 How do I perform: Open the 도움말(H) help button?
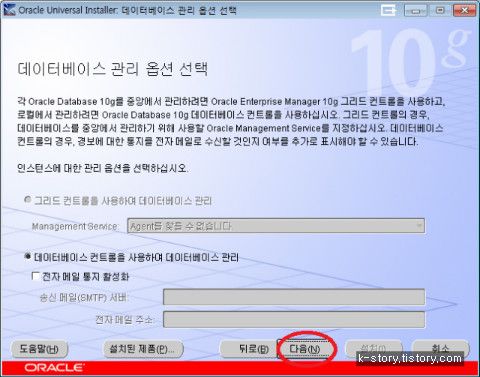tap(39, 349)
